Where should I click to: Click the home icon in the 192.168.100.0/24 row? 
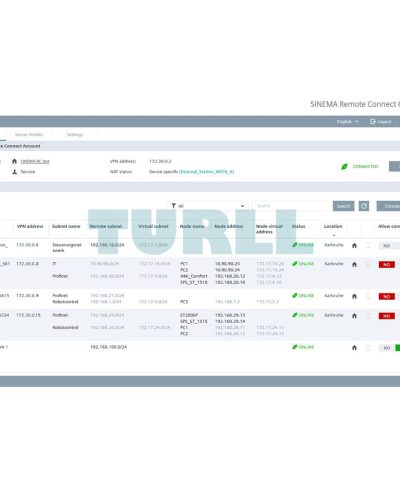click(x=354, y=348)
